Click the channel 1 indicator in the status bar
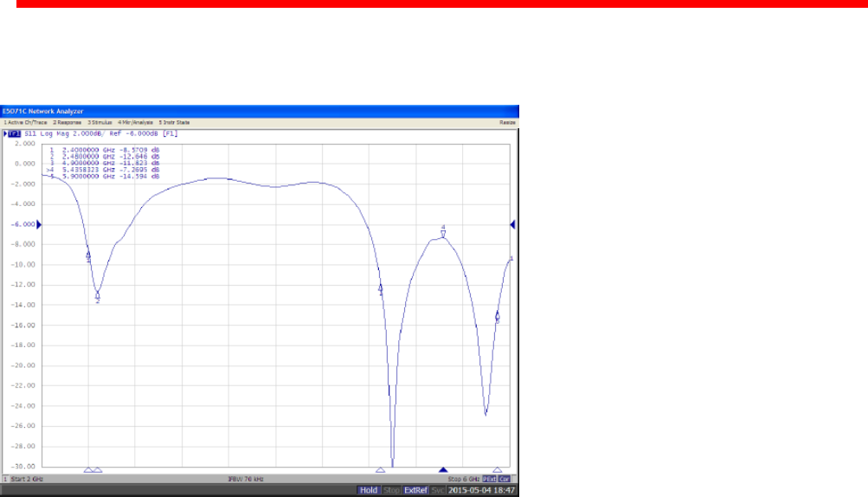The image size is (868, 497). (5, 479)
